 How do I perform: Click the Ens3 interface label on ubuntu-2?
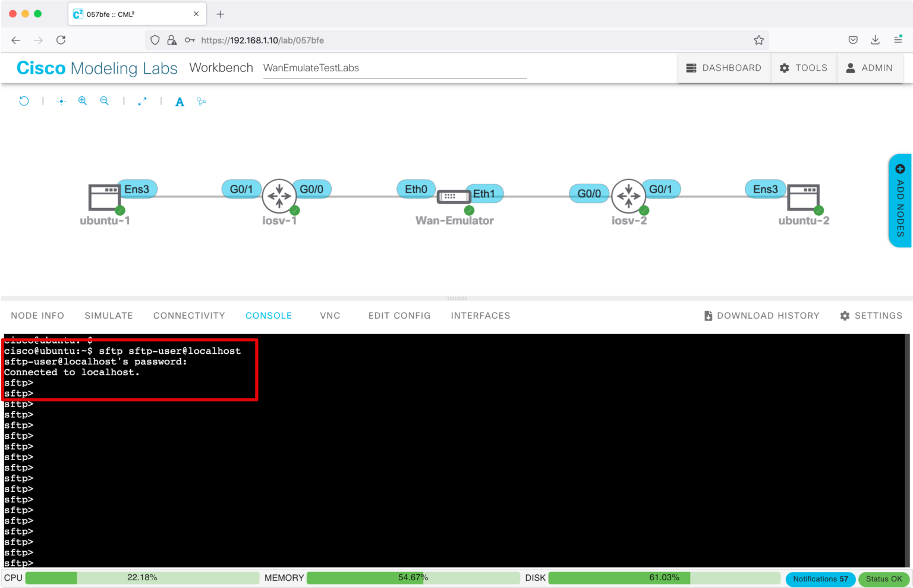click(766, 189)
